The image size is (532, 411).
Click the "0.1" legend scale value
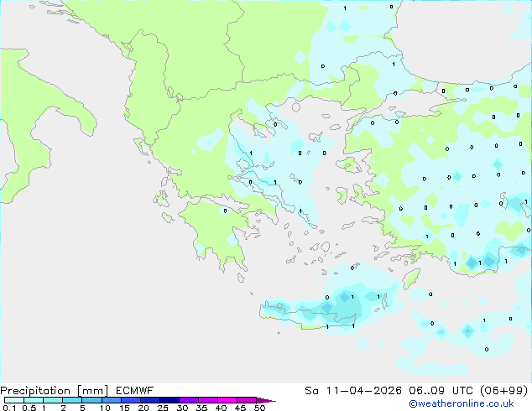(9, 408)
